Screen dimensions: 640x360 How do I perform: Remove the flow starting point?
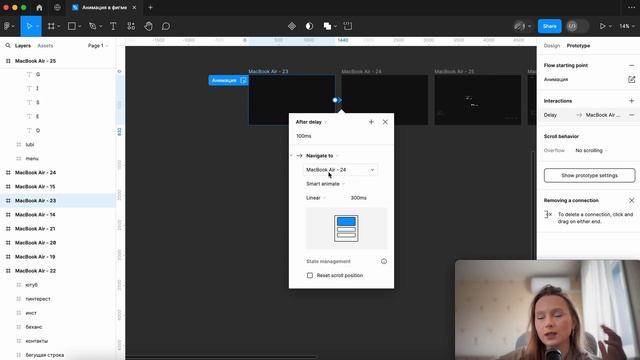coord(631,65)
